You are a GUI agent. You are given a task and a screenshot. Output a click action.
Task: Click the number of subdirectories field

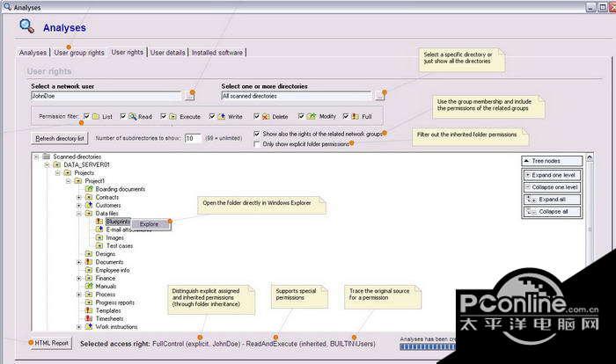coord(193,138)
